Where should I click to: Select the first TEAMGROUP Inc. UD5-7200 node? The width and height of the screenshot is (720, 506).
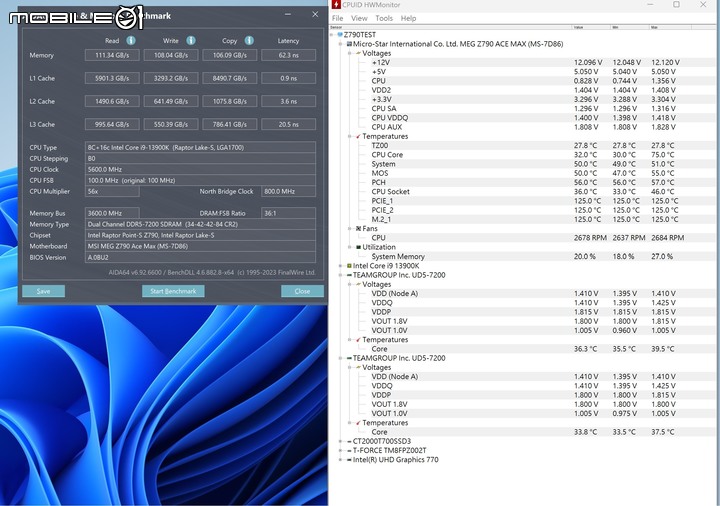tap(399, 275)
